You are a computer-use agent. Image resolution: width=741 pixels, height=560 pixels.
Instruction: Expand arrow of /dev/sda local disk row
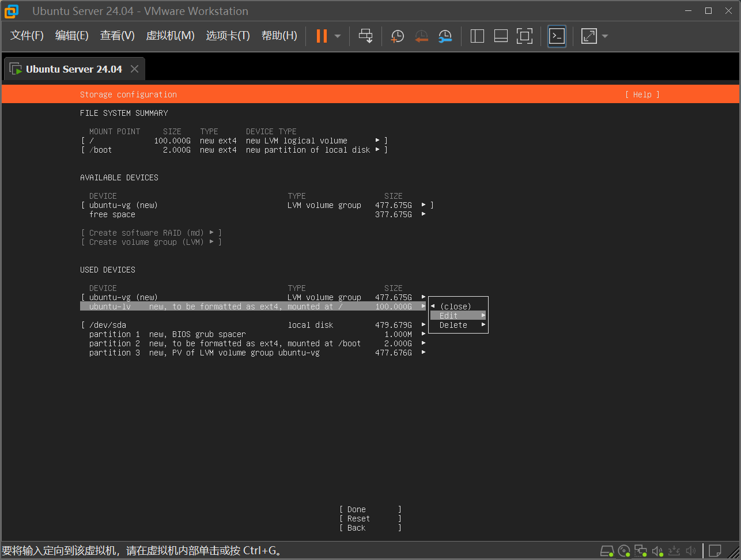pyautogui.click(x=424, y=325)
